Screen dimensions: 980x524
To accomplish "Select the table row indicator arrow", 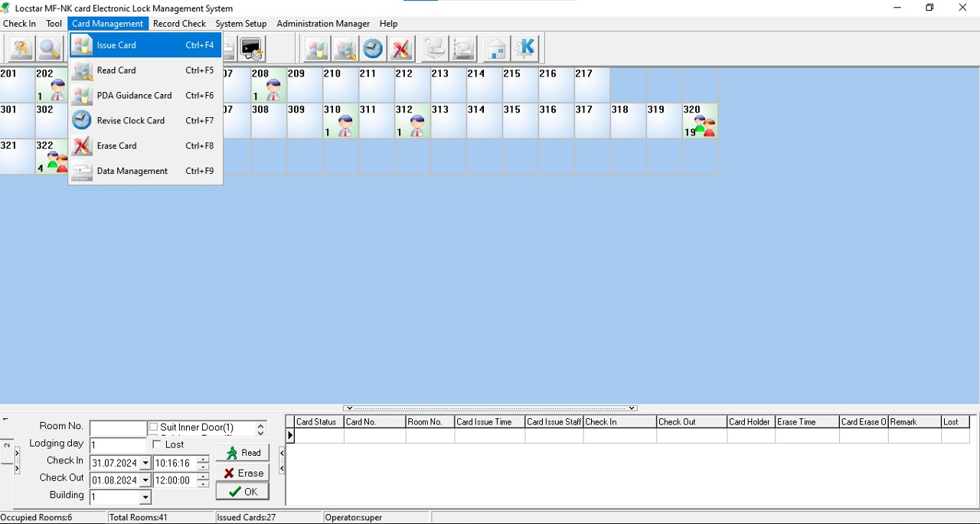I will (290, 436).
